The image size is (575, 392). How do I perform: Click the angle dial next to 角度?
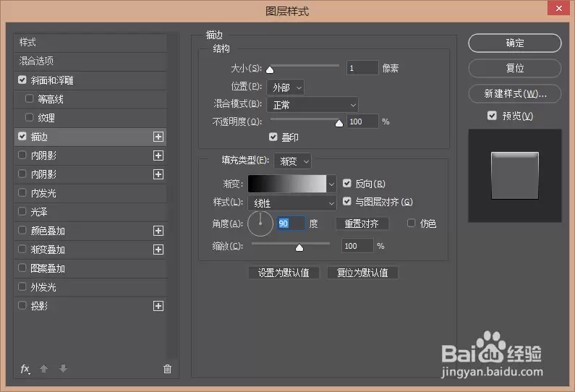click(x=260, y=223)
